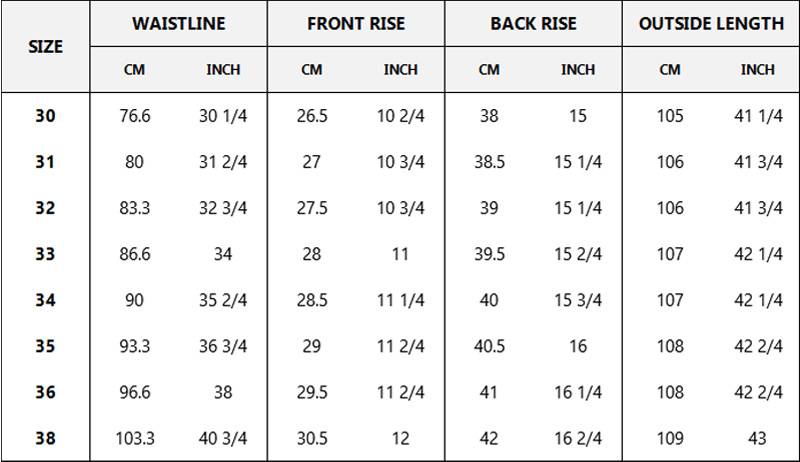This screenshot has width=800, height=462.
Task: Click back rise value 40.5
Action: 489,346
